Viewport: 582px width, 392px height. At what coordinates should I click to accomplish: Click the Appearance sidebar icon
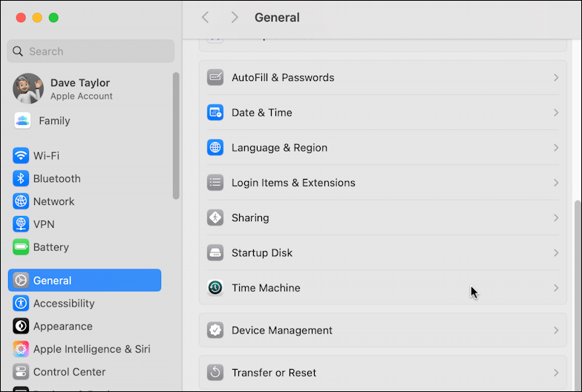21,326
